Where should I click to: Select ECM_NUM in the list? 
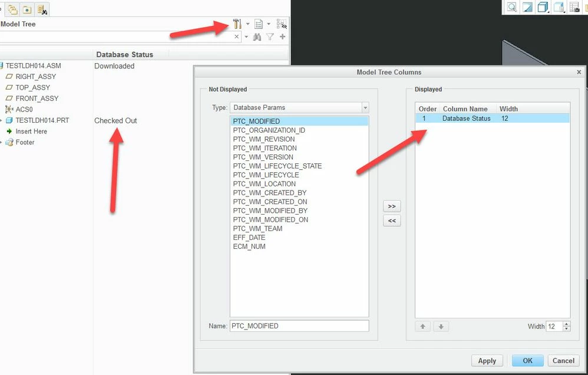pos(299,246)
